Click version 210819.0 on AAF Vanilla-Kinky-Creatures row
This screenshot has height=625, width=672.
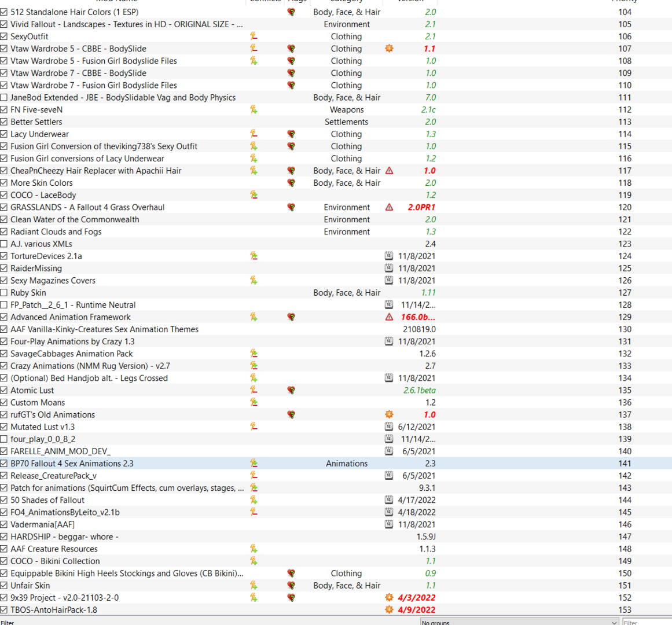(x=419, y=329)
